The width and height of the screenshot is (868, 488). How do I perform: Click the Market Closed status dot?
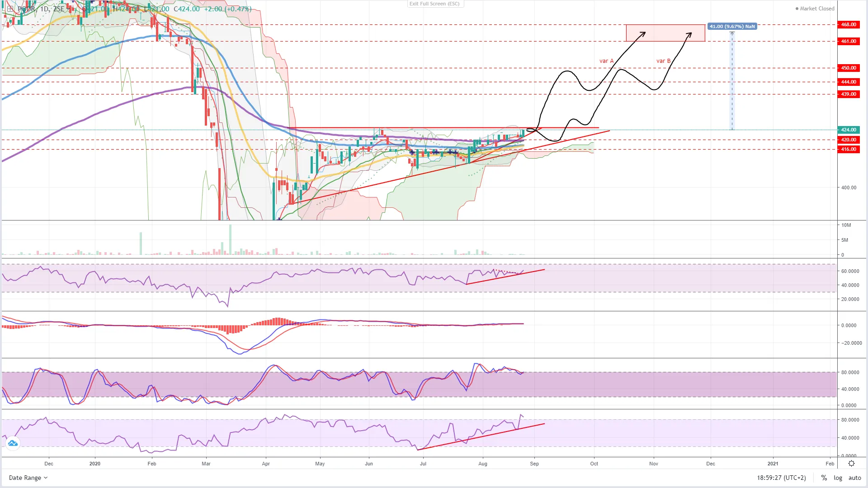[797, 9]
